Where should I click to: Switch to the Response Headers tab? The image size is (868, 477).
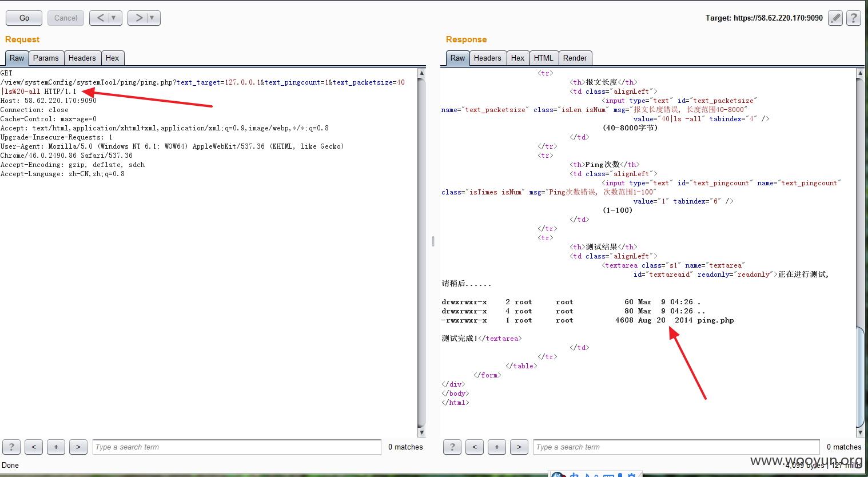coord(487,58)
